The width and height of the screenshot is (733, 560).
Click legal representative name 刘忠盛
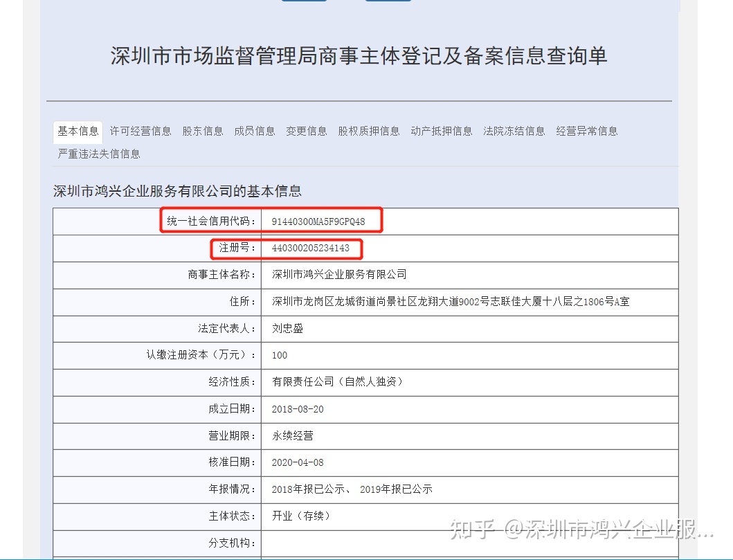coord(288,329)
